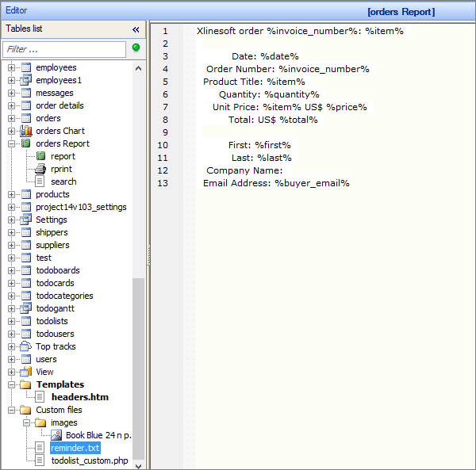476x470 pixels.
Task: Collapse the orders Report node
Action: (x=12, y=143)
